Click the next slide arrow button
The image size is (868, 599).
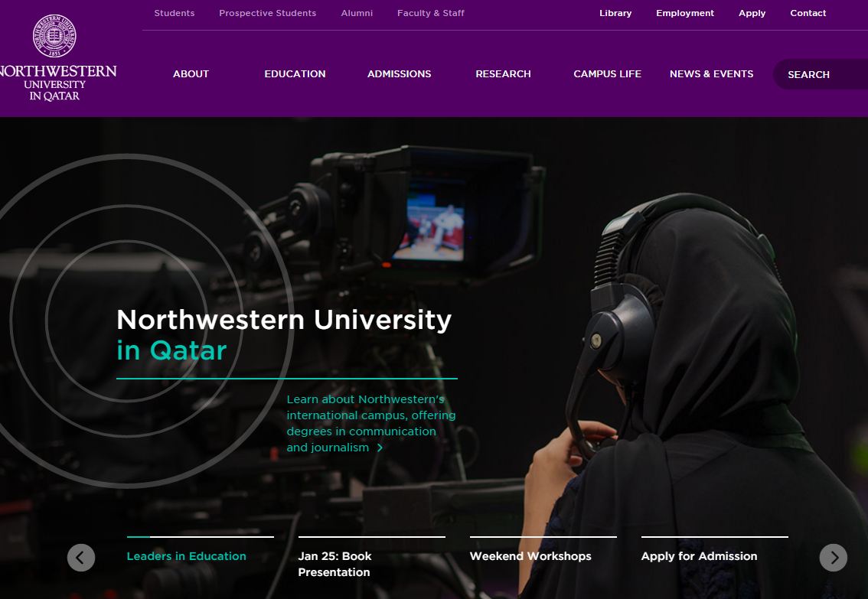pyautogui.click(x=833, y=558)
